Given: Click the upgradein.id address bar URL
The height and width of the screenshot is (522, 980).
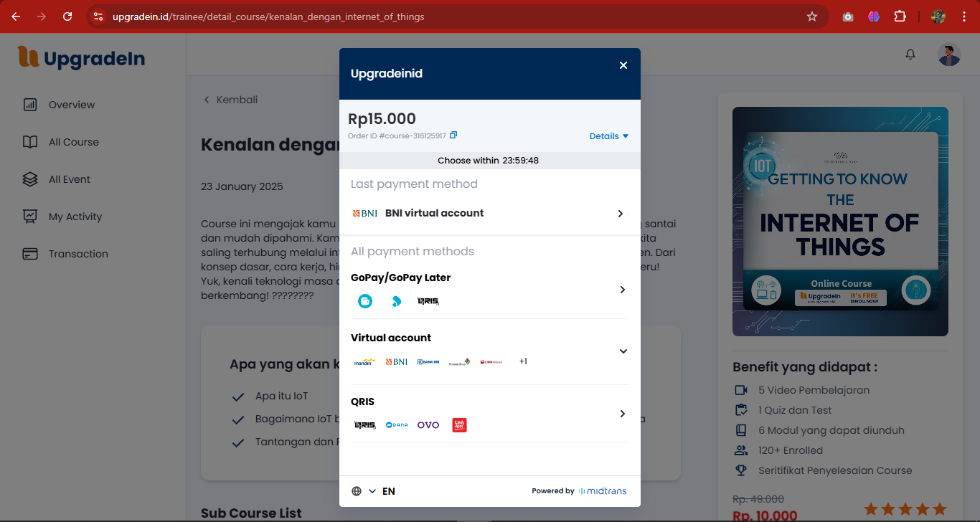Looking at the screenshot, I should click(x=268, y=16).
